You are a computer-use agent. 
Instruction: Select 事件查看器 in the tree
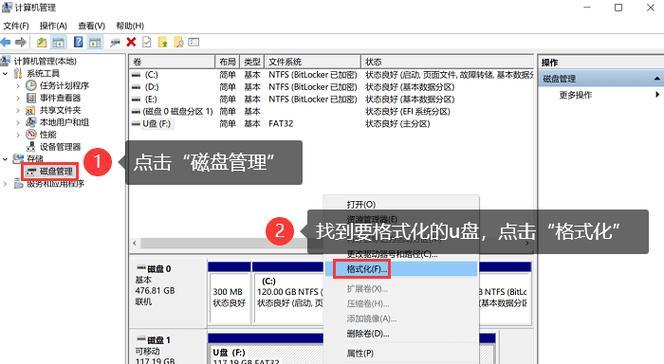pos(60,98)
